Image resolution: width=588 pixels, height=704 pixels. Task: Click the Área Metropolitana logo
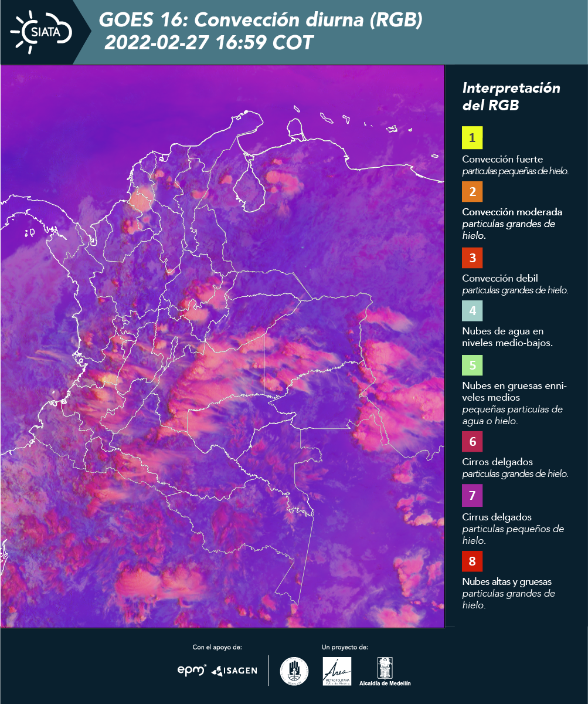(337, 671)
